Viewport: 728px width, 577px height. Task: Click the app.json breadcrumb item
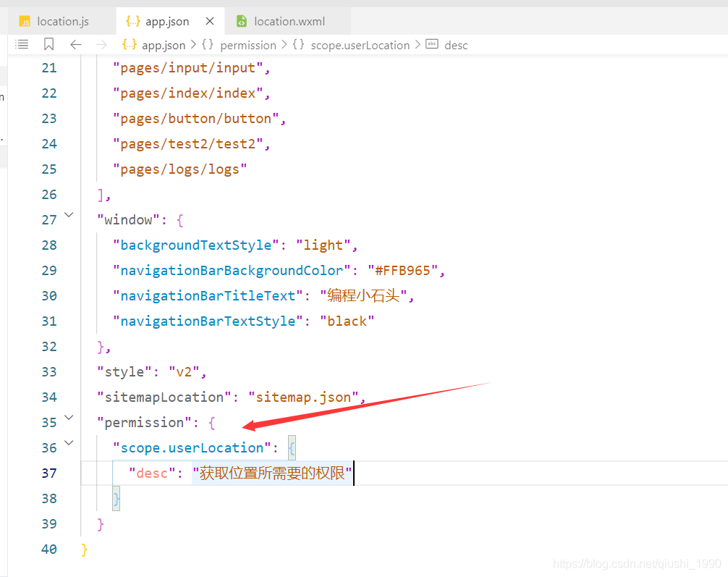[164, 45]
